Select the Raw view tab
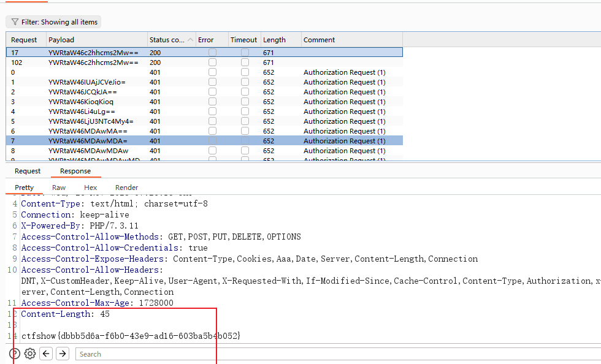 tap(59, 188)
